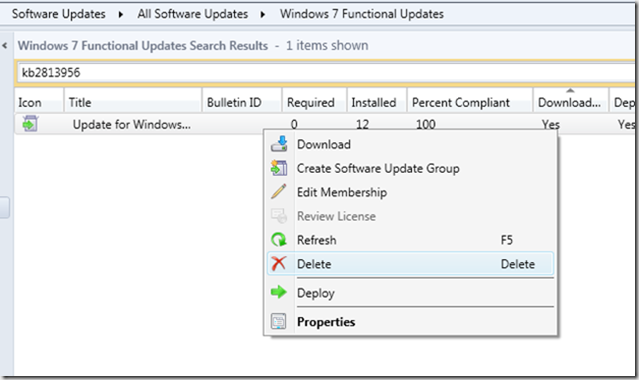Click Windows 7 Functional Updates breadcrumb
This screenshot has width=639, height=380.
(361, 14)
